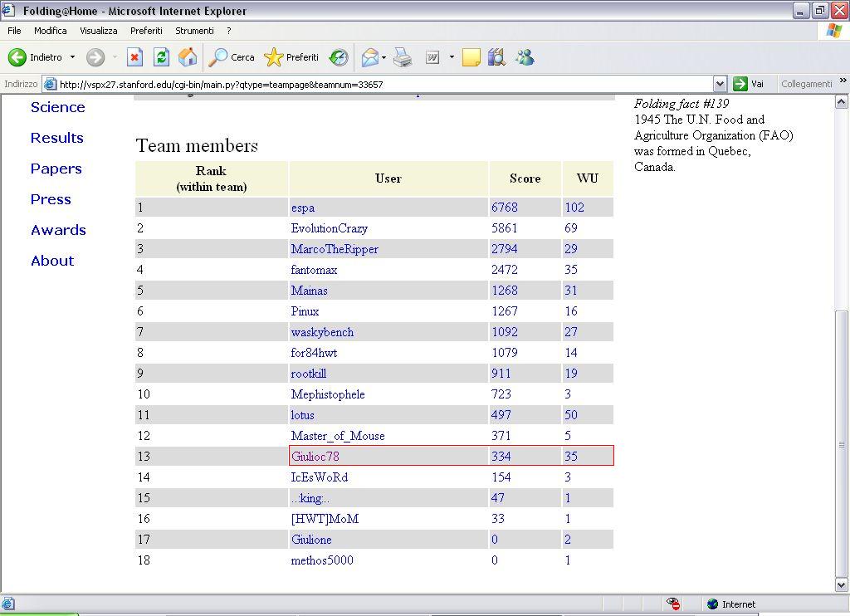Open the Strumenti menu
Image resolution: width=850 pixels, height=616 pixels.
[194, 31]
